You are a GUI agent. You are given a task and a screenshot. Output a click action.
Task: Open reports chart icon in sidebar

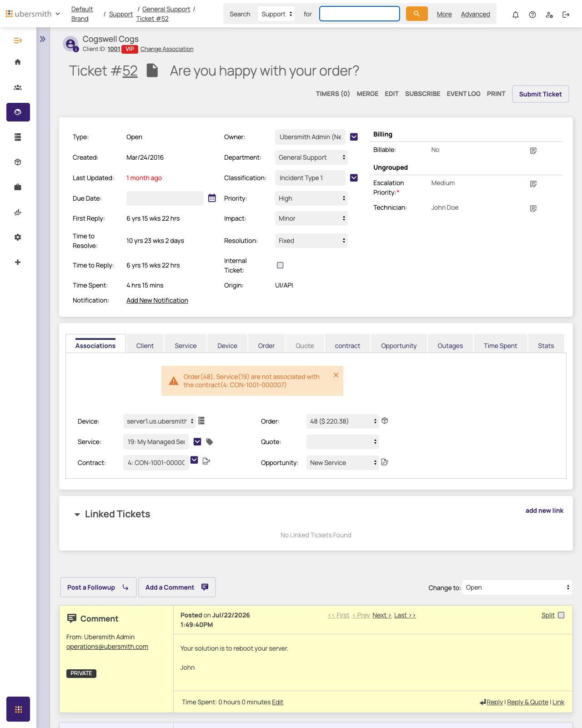point(18,212)
